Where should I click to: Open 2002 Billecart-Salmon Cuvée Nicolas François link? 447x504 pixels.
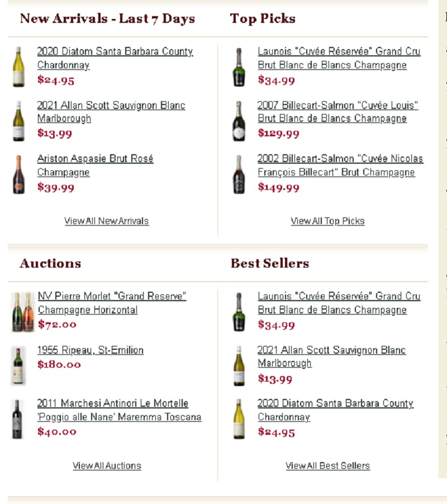(x=340, y=165)
